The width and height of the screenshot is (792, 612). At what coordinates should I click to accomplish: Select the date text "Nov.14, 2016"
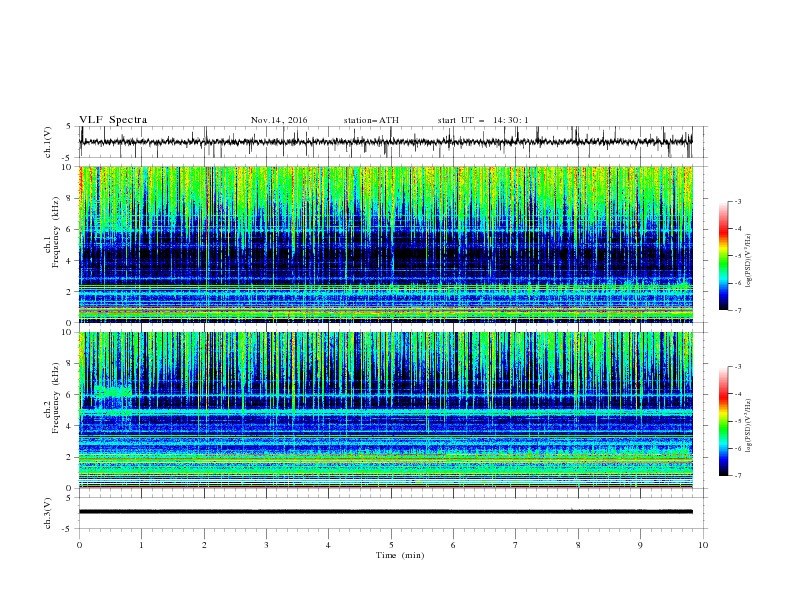[279, 120]
